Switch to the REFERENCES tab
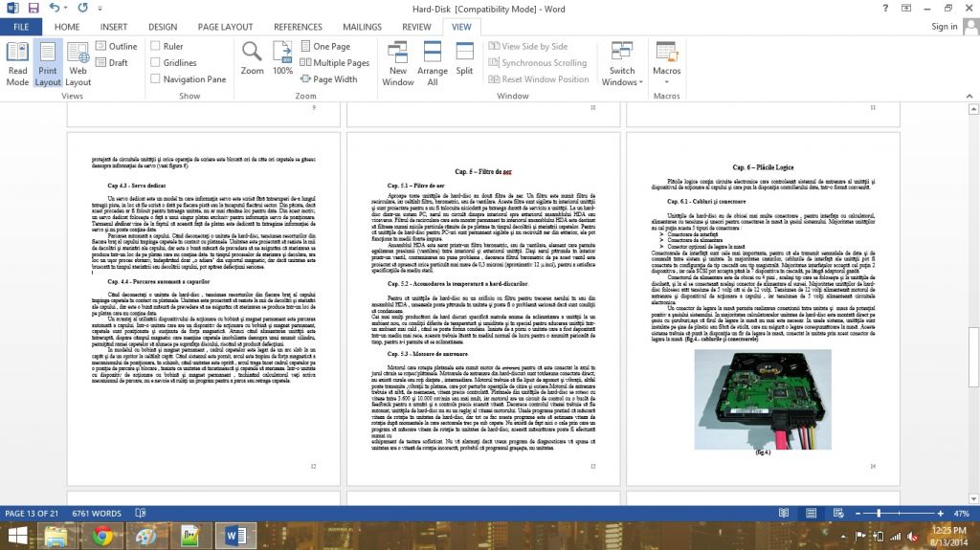 point(298,27)
